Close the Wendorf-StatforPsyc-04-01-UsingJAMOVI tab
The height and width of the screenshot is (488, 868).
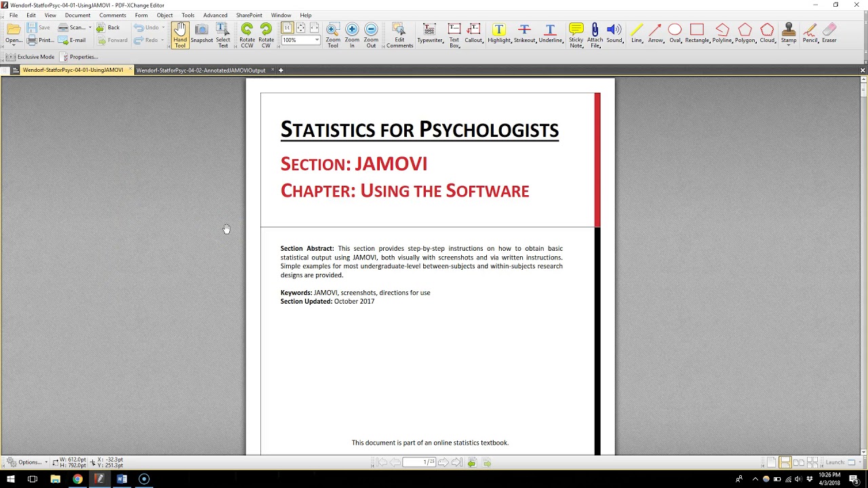coord(130,70)
